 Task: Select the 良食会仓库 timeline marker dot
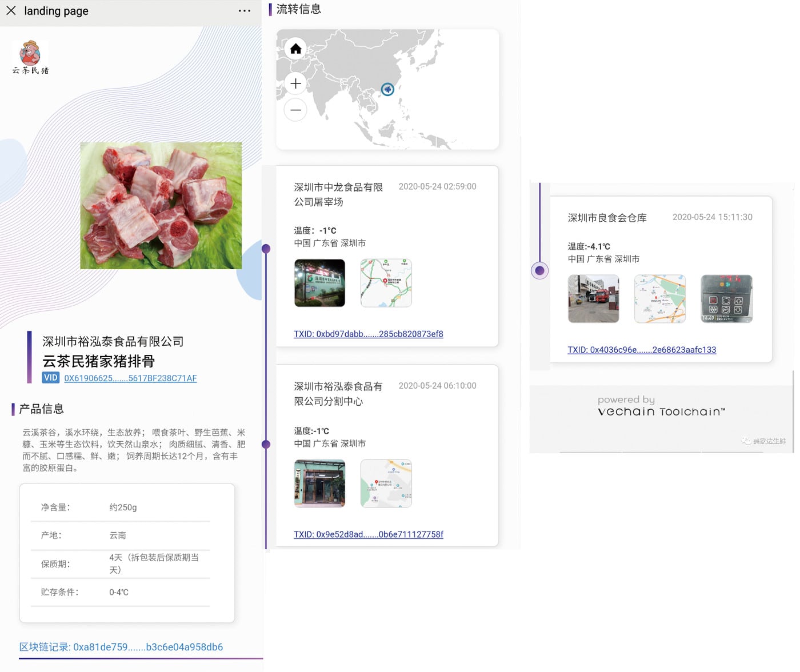pyautogui.click(x=539, y=270)
